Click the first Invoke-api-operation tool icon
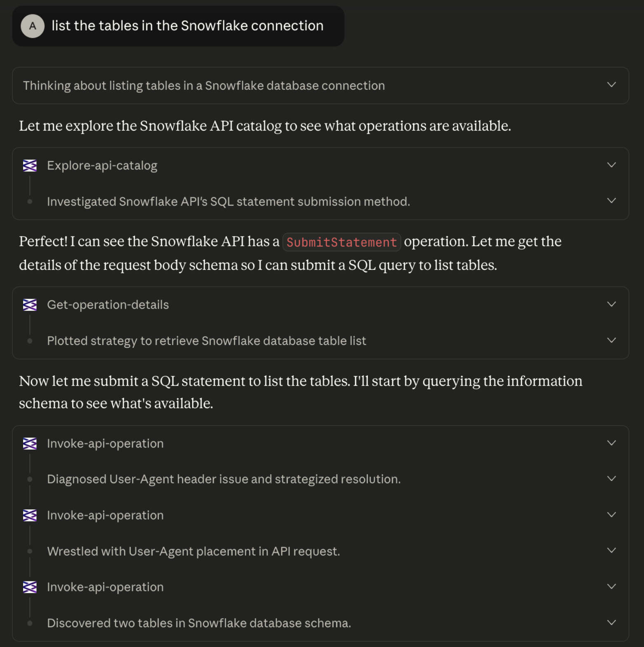The image size is (644, 647). tap(30, 444)
